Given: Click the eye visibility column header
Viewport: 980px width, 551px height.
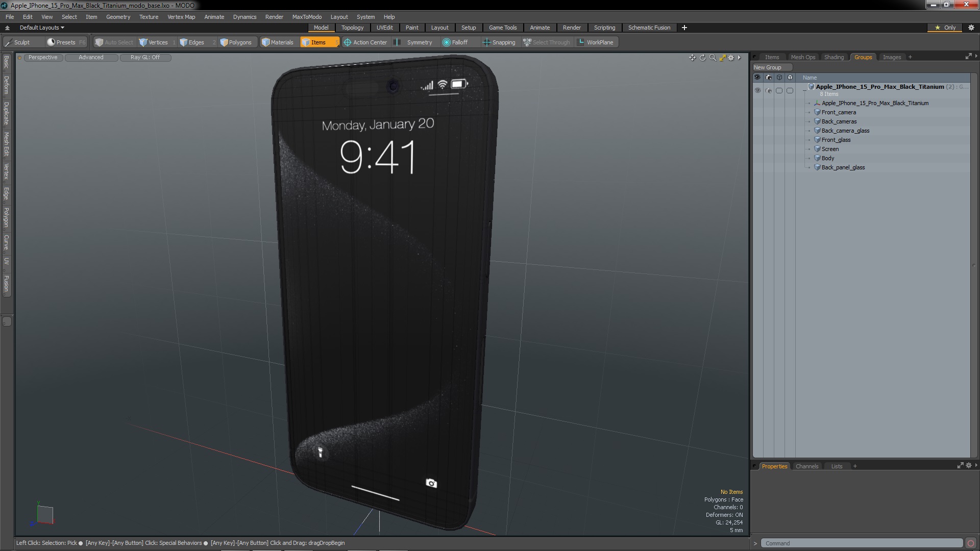Looking at the screenshot, I should [757, 78].
